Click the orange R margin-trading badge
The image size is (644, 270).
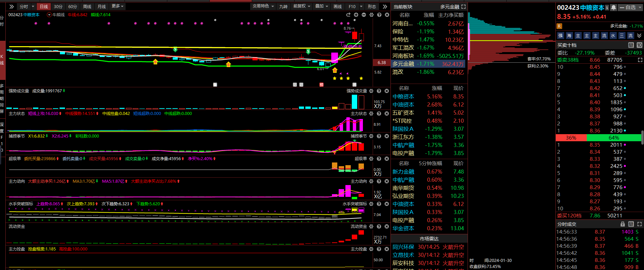(x=559, y=26)
